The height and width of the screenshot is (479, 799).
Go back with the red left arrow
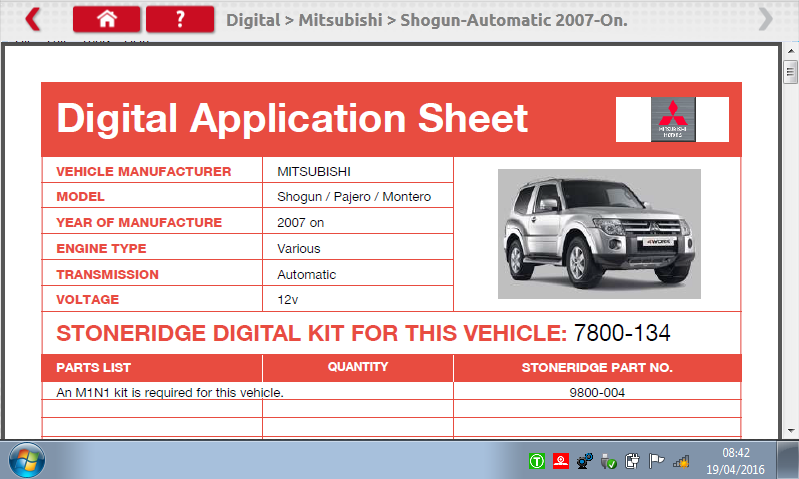pyautogui.click(x=33, y=19)
